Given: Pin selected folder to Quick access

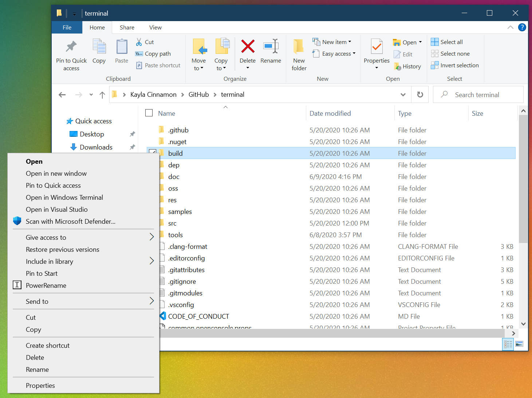Looking at the screenshot, I should (71, 55).
